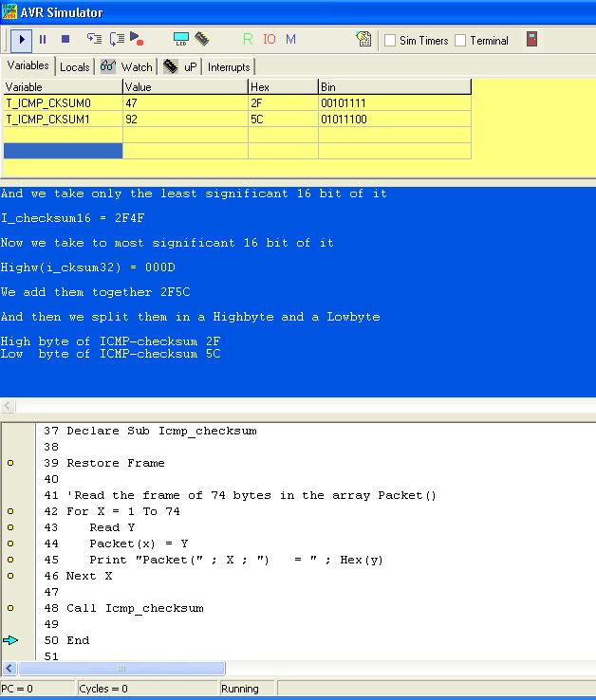Click the current-line arrow at line 50

10,640
